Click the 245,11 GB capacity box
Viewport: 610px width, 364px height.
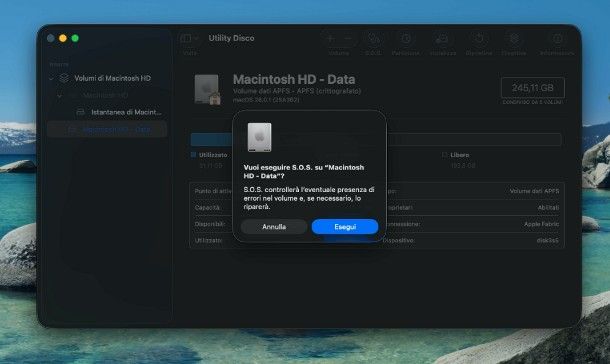tap(533, 88)
